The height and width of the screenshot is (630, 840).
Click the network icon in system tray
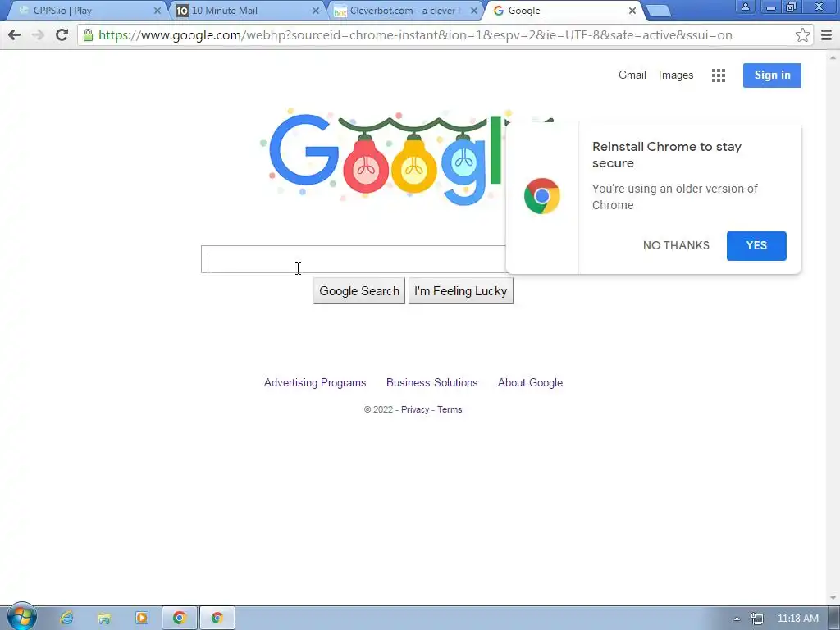[x=756, y=619]
